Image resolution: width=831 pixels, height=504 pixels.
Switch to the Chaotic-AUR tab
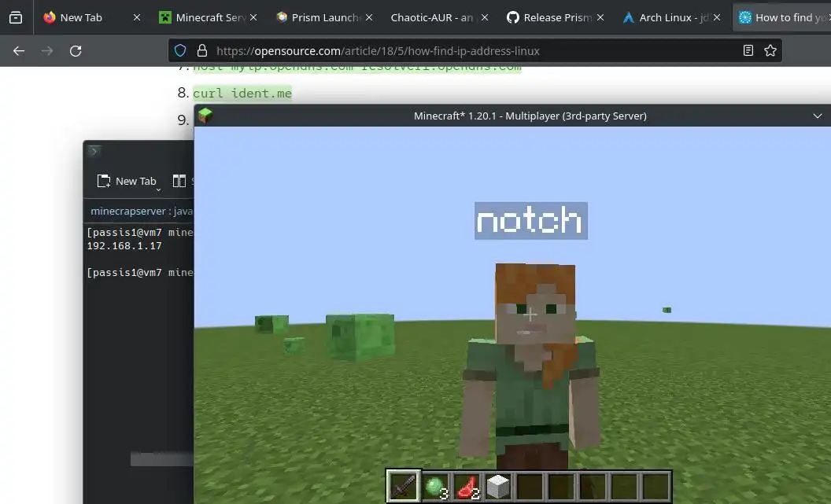point(440,17)
